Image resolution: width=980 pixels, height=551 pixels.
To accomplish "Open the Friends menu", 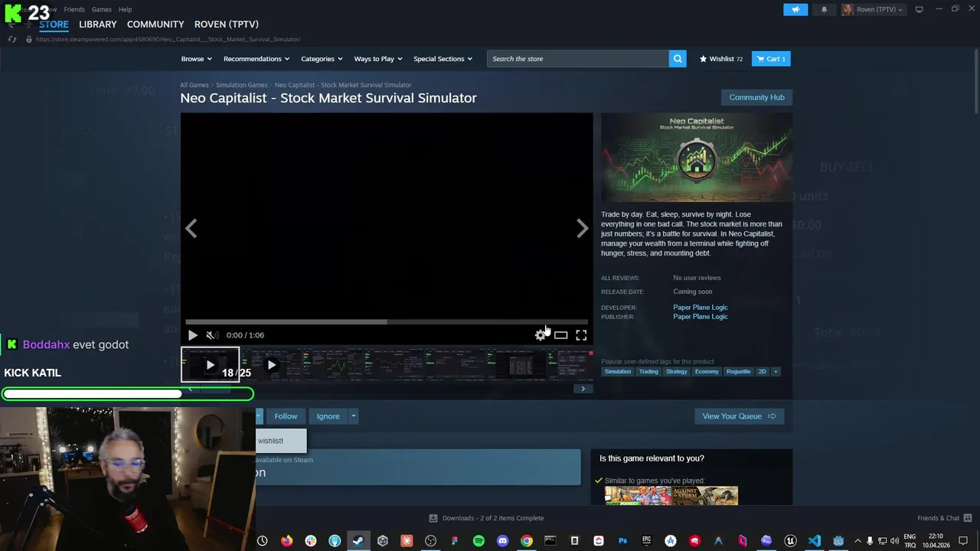I will 74,9.
